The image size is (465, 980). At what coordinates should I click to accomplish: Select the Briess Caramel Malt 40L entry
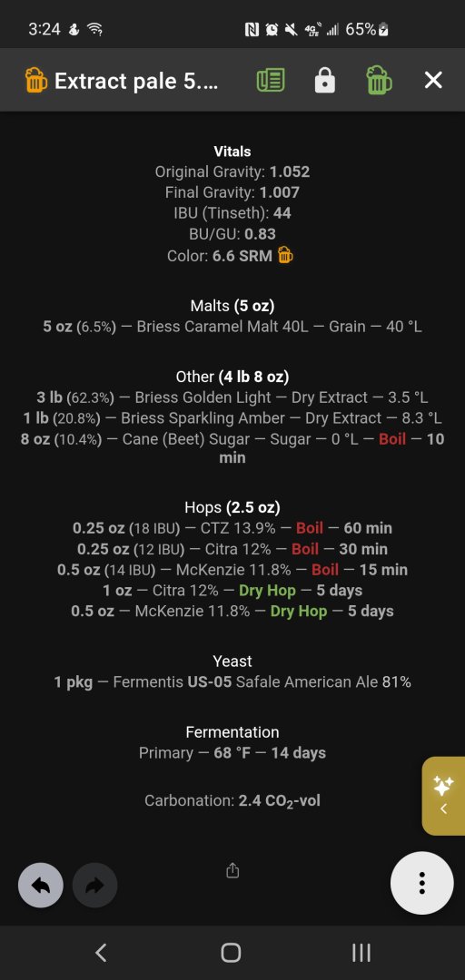(232, 327)
